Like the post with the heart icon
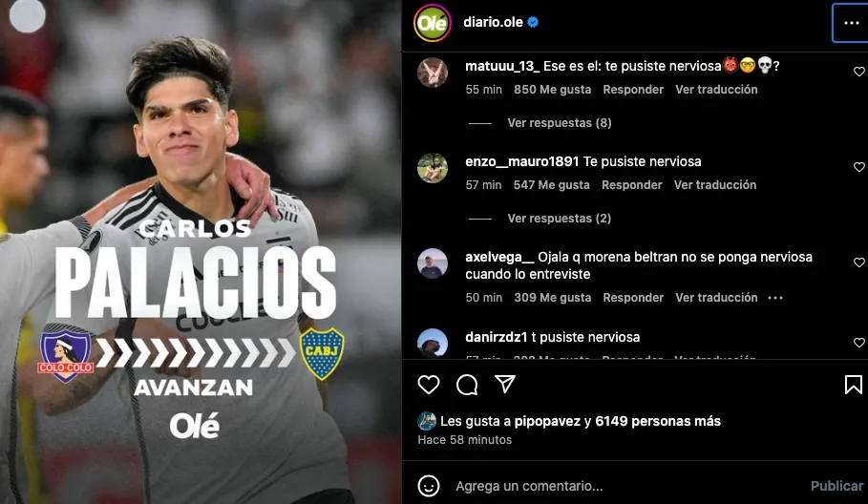Viewport: 868px width, 504px height. point(429,385)
